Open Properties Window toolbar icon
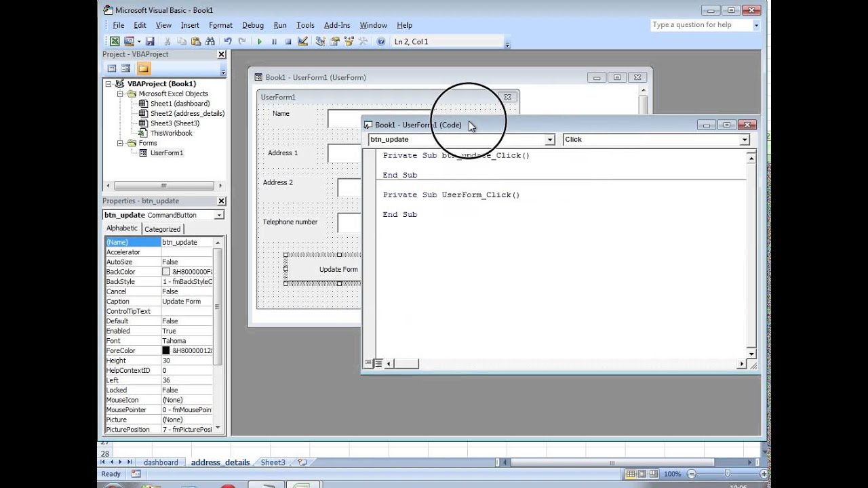The height and width of the screenshot is (488, 868). click(334, 41)
